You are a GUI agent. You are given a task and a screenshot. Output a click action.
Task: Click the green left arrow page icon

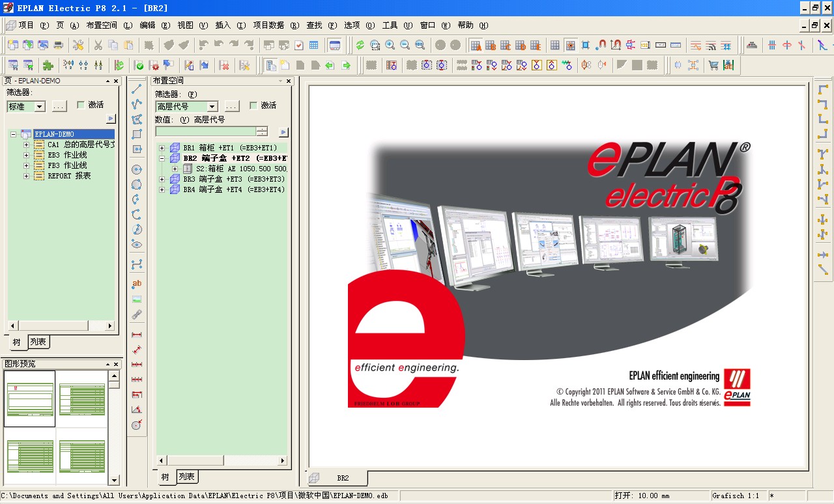click(330, 65)
